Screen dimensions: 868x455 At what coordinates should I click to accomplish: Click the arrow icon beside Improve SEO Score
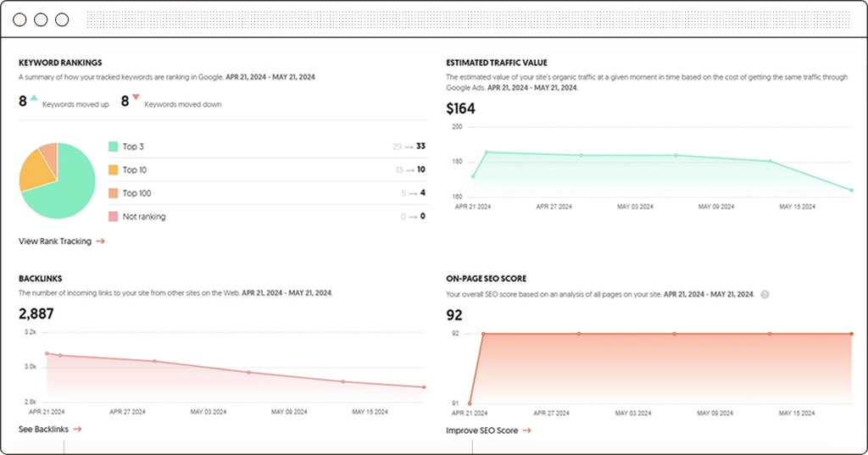pyautogui.click(x=526, y=430)
